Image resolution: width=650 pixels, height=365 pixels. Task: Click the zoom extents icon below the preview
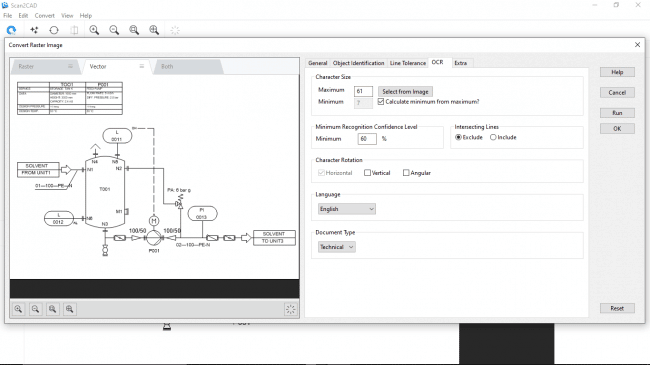(69, 309)
